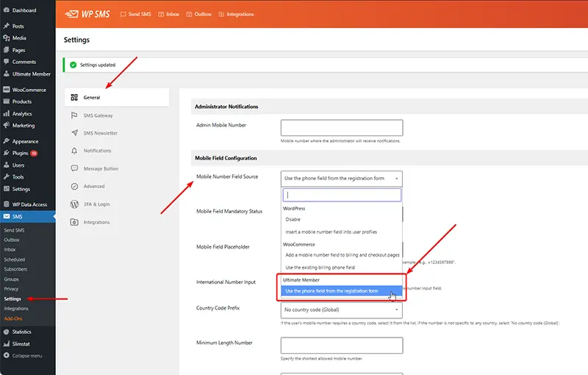Image resolution: width=588 pixels, height=375 pixels.
Task: Click the Message Button chat icon
Action: [x=74, y=168]
